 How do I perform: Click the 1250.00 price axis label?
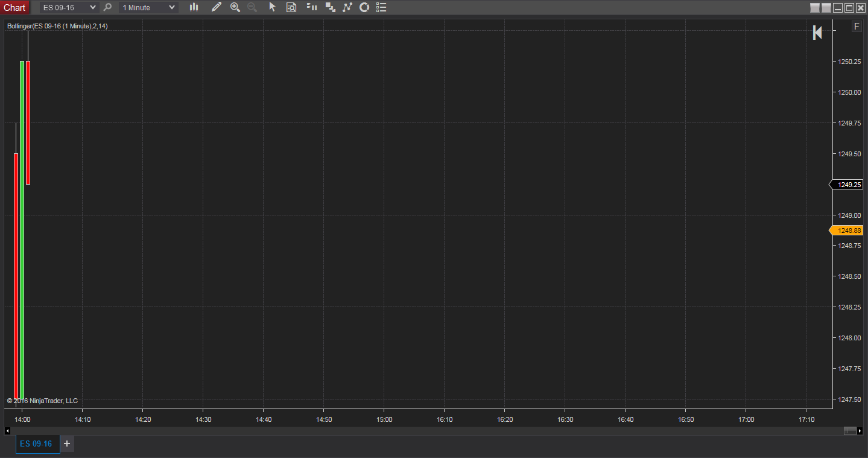coord(849,92)
